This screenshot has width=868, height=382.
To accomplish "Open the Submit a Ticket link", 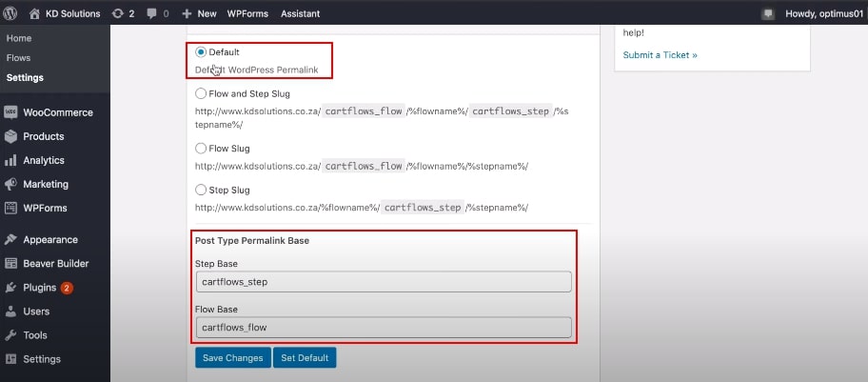I will pyautogui.click(x=660, y=55).
